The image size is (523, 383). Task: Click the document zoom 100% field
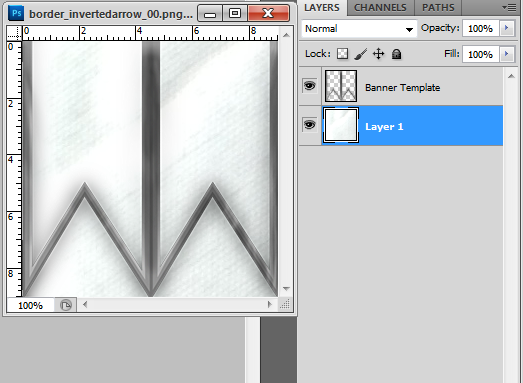tap(30, 305)
